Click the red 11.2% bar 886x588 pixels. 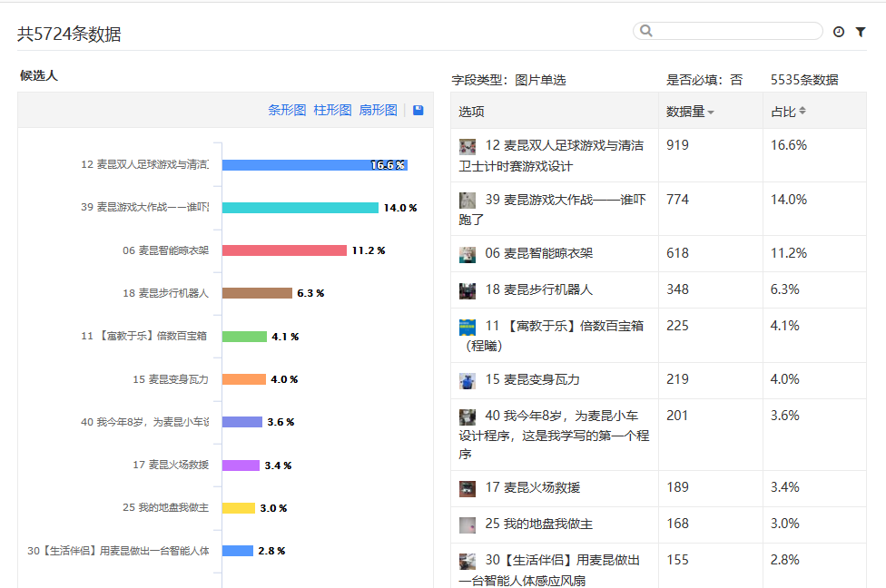pos(284,250)
